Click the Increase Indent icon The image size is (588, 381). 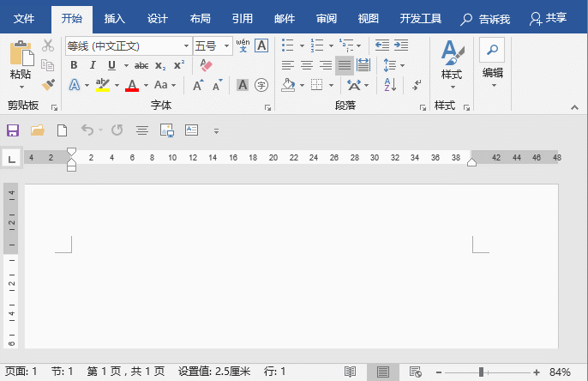pyautogui.click(x=400, y=45)
